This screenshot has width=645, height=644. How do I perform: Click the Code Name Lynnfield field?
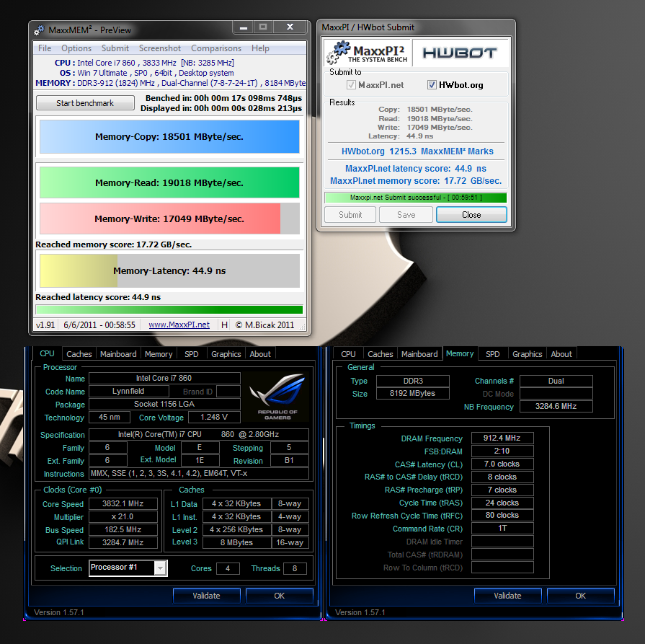(128, 391)
